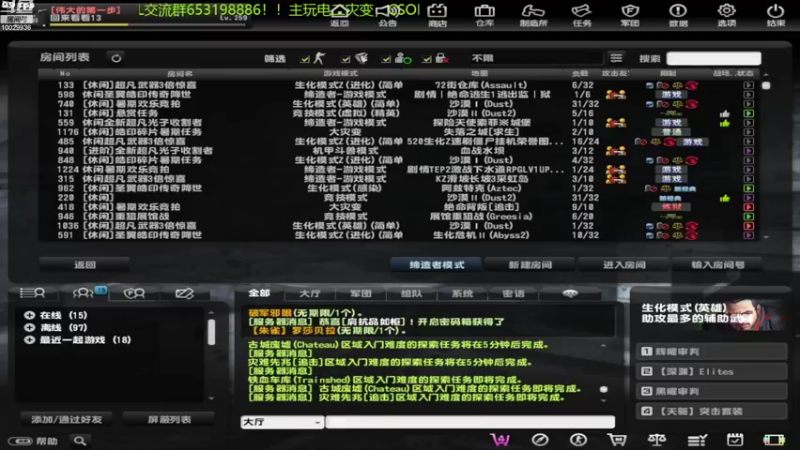
Task: Toggle the running-man mode filter checkbox
Action: pos(305,59)
